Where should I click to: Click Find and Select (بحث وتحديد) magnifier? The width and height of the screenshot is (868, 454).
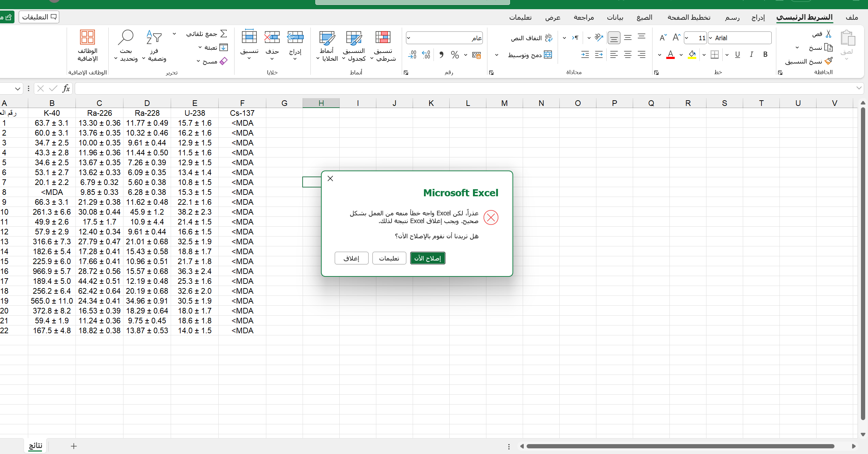click(126, 37)
